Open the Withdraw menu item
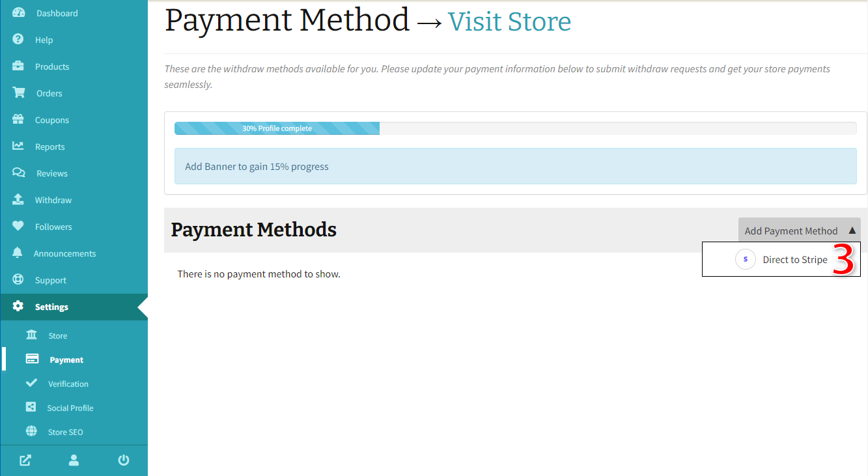The image size is (868, 476). pyautogui.click(x=53, y=201)
